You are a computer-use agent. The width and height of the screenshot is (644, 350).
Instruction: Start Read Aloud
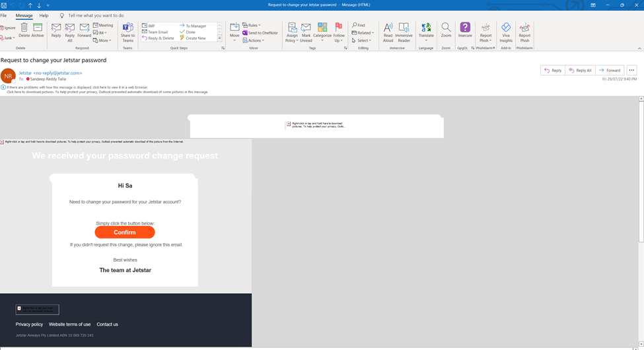point(388,32)
